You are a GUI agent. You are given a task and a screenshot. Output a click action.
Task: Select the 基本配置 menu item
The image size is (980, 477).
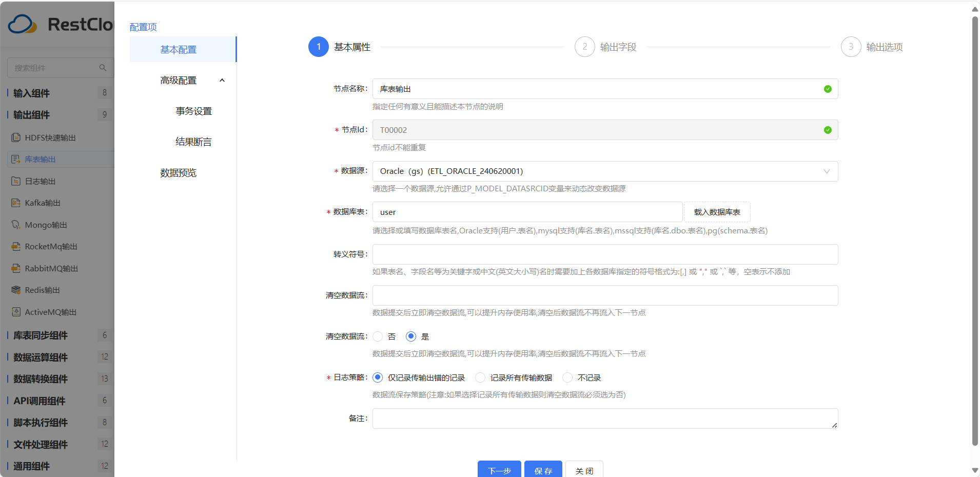pos(183,49)
